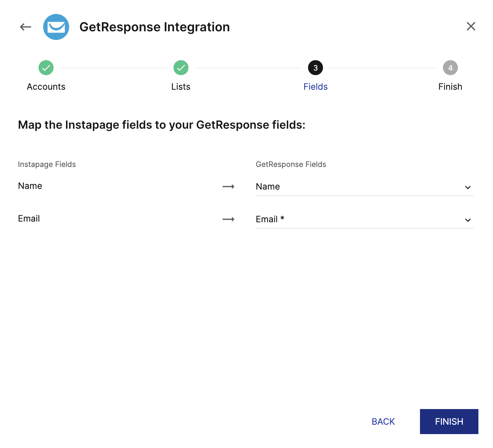The width and height of the screenshot is (493, 448).
Task: Dismiss the integration dialog with the X
Action: point(471,26)
